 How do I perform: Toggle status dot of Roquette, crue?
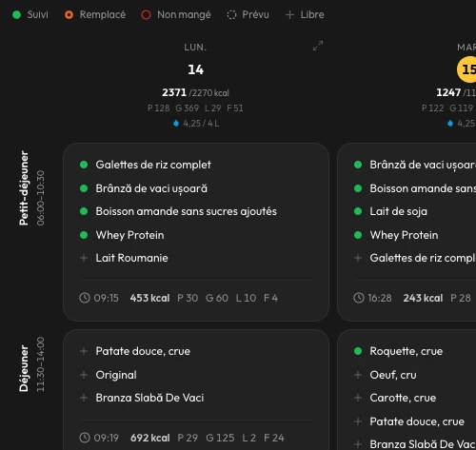pos(358,351)
